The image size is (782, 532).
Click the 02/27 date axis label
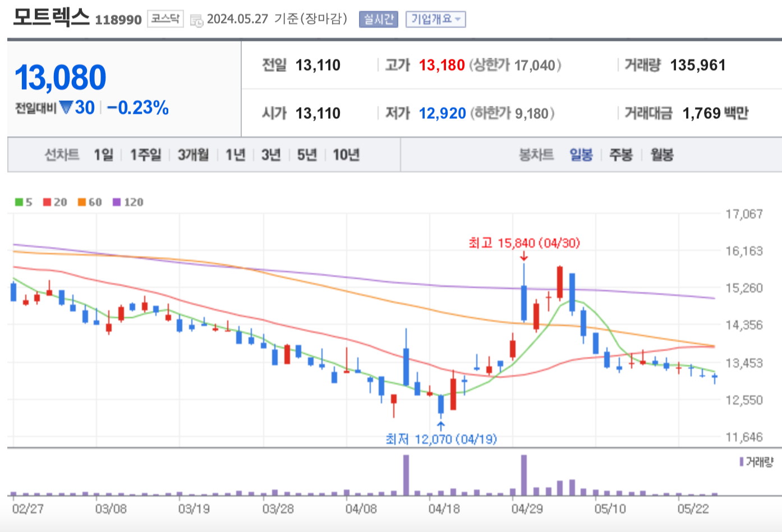pos(27,509)
